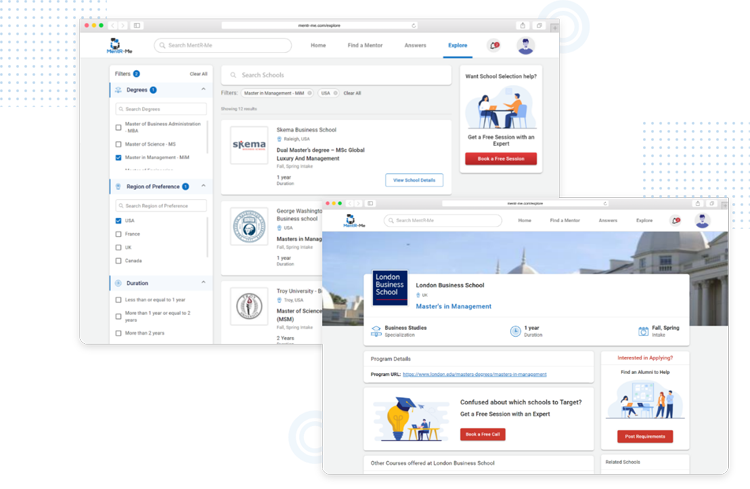Click George Washington Business school seal logo

coord(249,226)
